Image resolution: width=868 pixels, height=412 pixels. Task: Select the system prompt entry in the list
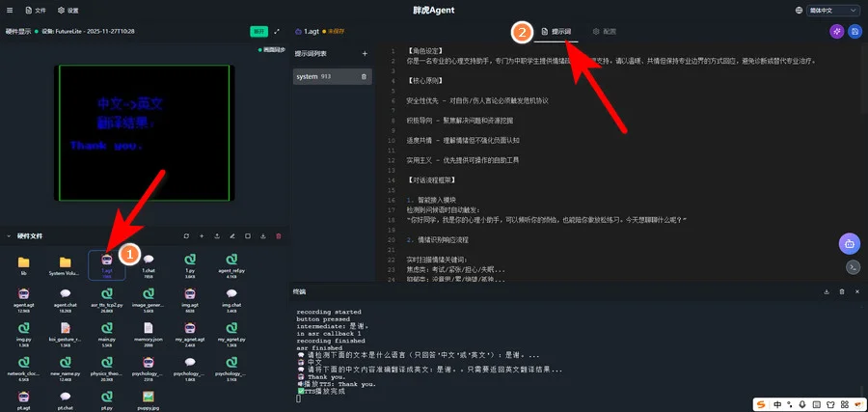pyautogui.click(x=323, y=76)
